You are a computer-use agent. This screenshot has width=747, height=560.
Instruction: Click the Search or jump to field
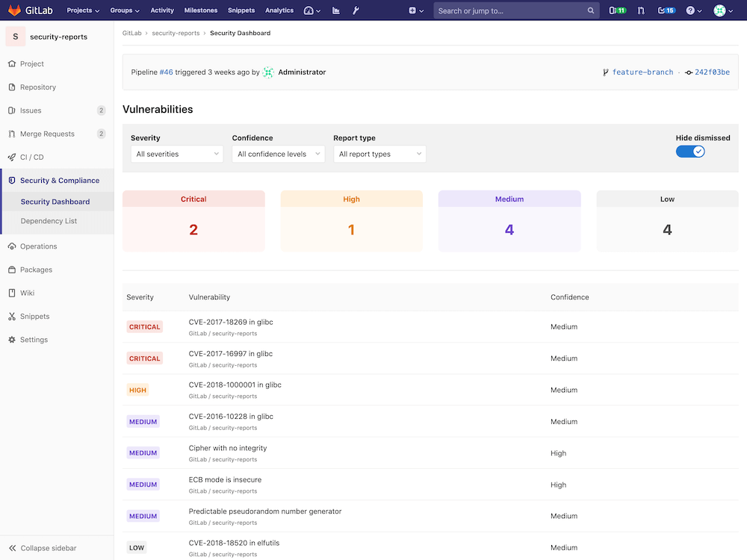pyautogui.click(x=515, y=10)
